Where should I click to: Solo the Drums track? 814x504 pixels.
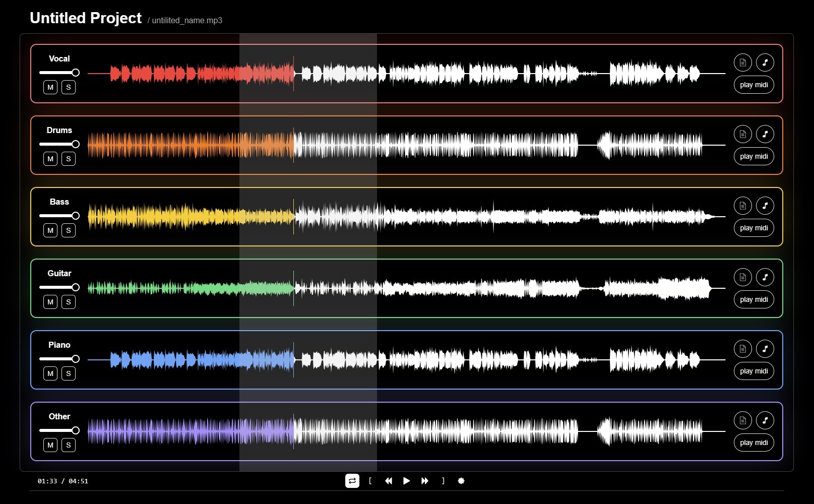pos(69,159)
